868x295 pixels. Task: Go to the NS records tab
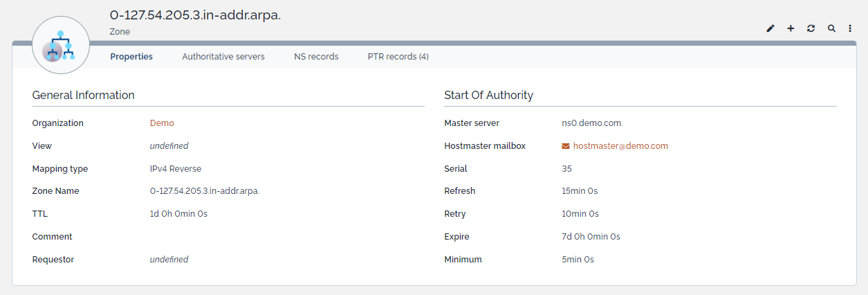(x=316, y=57)
